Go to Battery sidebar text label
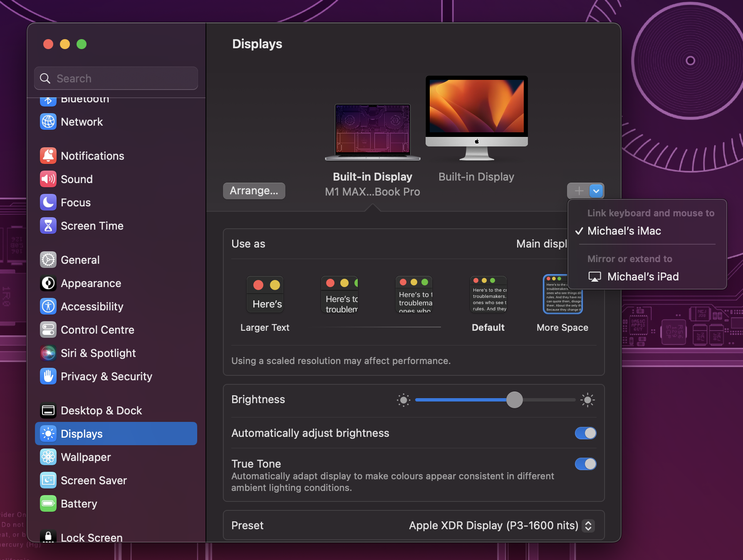743x560 pixels. [79, 503]
